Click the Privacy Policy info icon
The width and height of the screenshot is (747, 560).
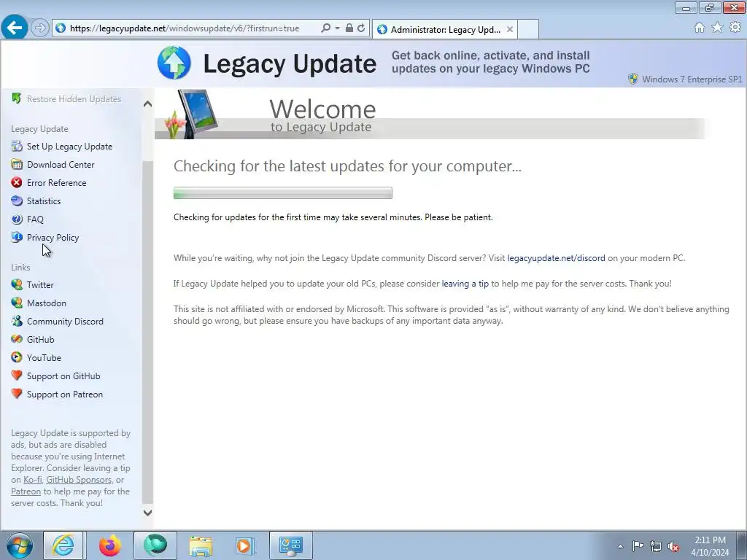tap(17, 237)
